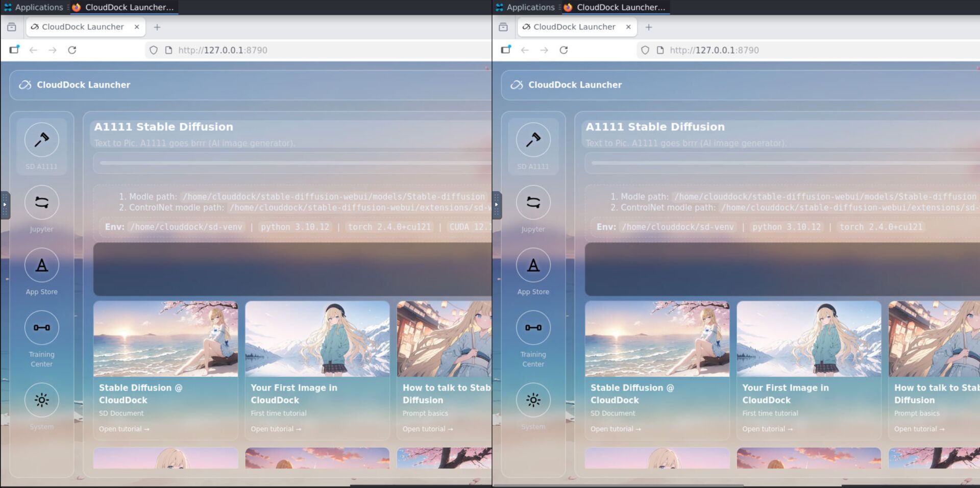This screenshot has height=488, width=980.
Task: Click the reload page button
Action: click(x=72, y=50)
